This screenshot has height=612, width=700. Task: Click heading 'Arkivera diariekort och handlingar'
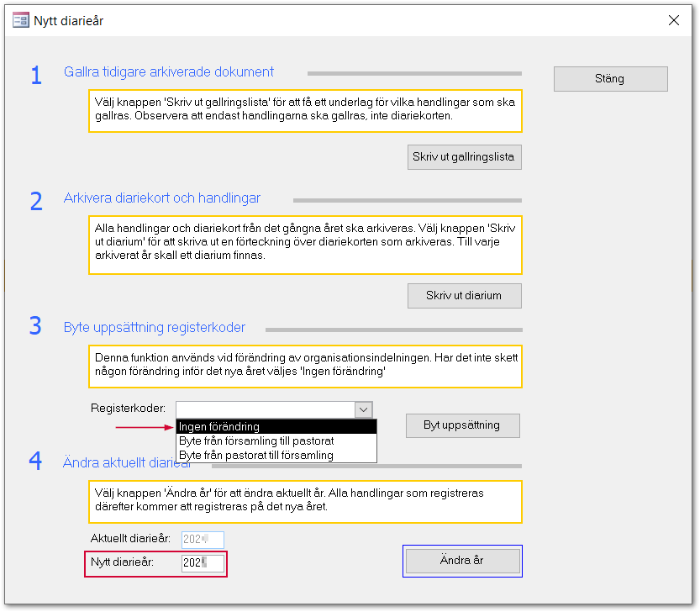[161, 198]
